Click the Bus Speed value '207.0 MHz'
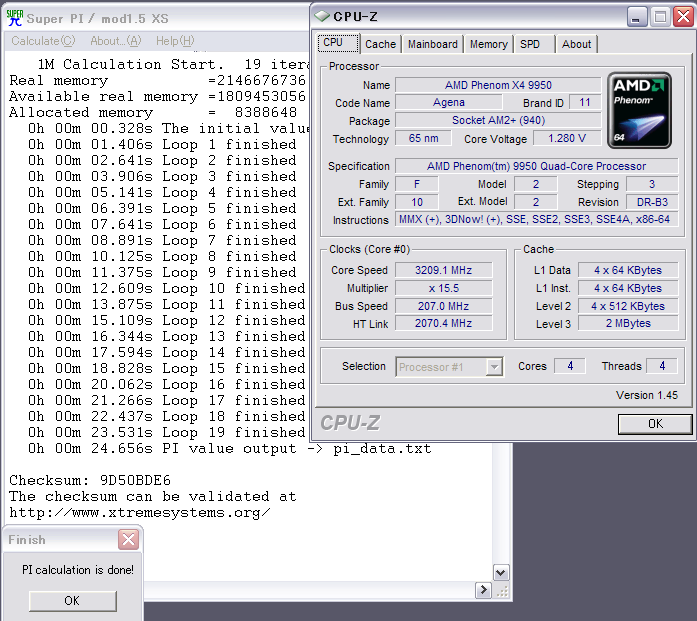Screen dimensions: 697x621 (x=444, y=306)
